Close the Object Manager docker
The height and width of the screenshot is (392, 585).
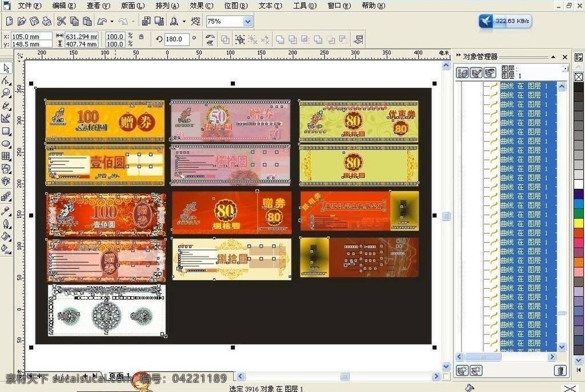tap(565, 57)
